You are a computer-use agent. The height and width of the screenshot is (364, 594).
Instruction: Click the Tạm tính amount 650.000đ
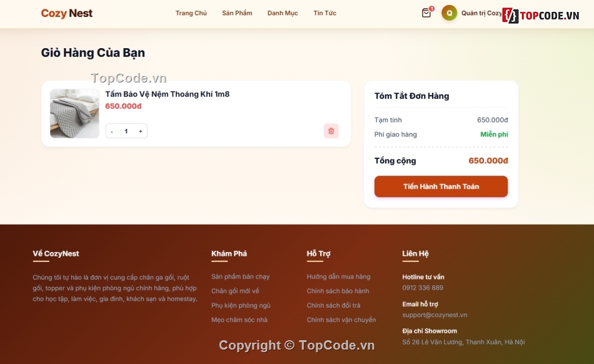point(493,120)
